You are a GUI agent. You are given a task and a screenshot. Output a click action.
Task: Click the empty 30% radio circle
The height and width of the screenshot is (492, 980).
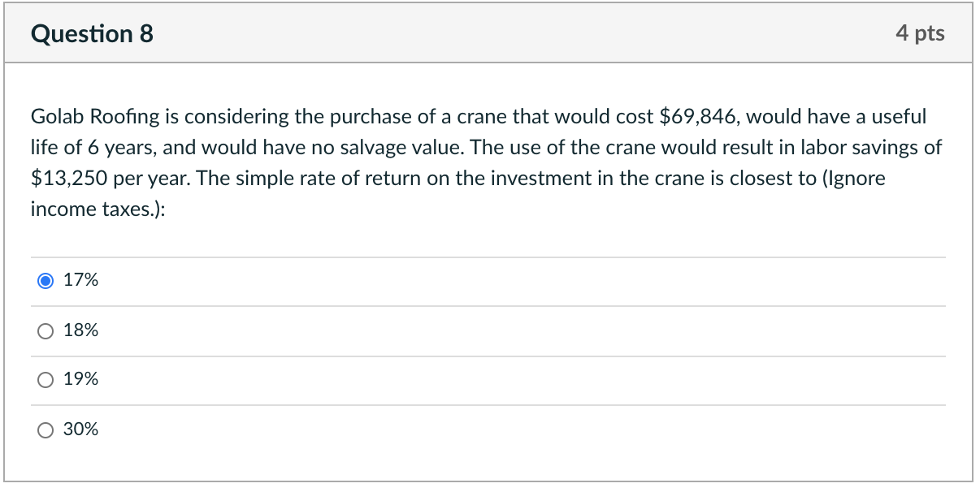point(46,430)
